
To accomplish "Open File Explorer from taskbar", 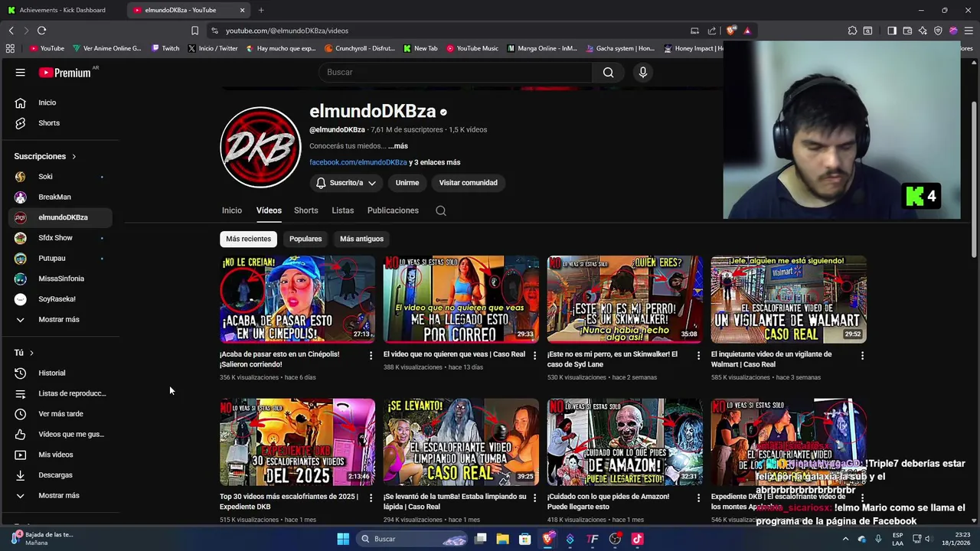I will [x=502, y=539].
